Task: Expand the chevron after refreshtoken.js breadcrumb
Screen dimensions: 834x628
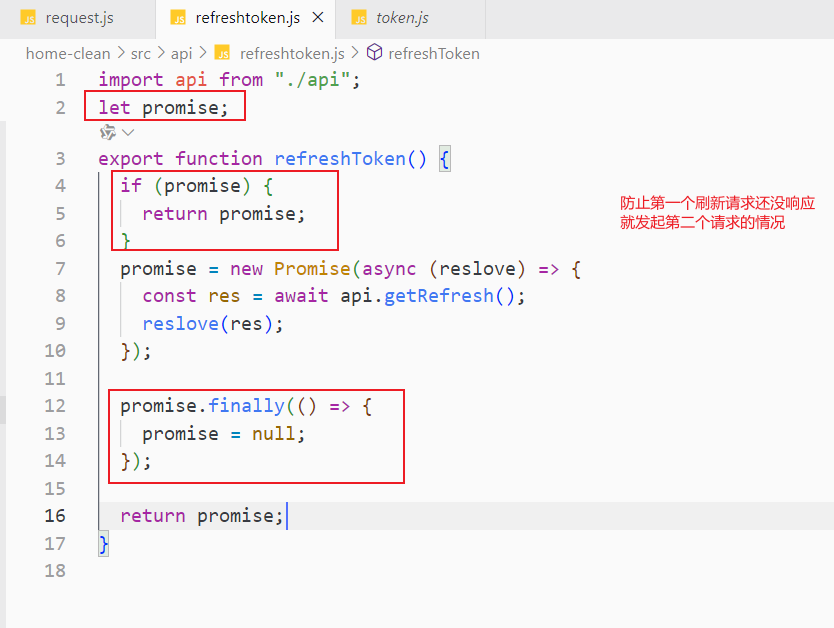Action: pos(355,53)
